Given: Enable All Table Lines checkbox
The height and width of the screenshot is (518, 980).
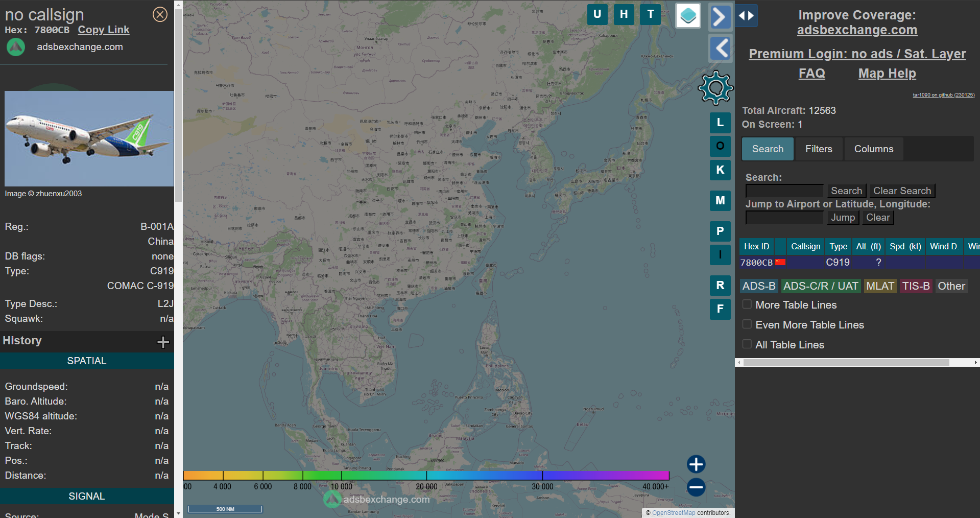Looking at the screenshot, I should [x=747, y=344].
